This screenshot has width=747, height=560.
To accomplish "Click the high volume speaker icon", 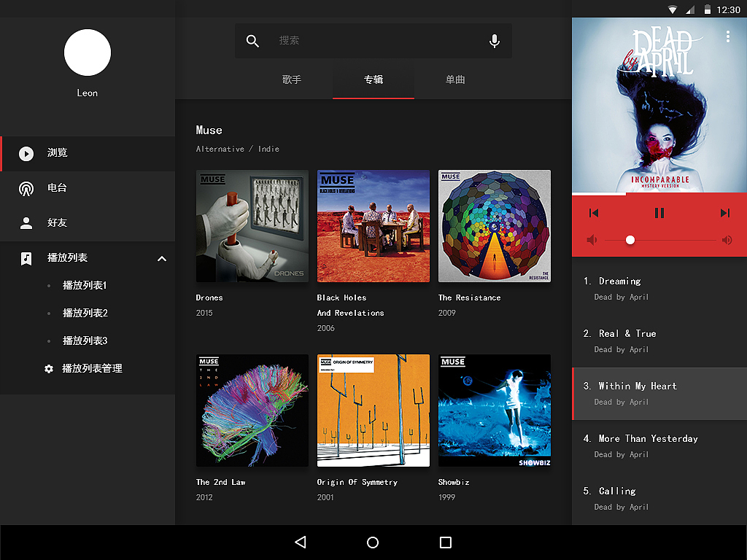I will [727, 240].
